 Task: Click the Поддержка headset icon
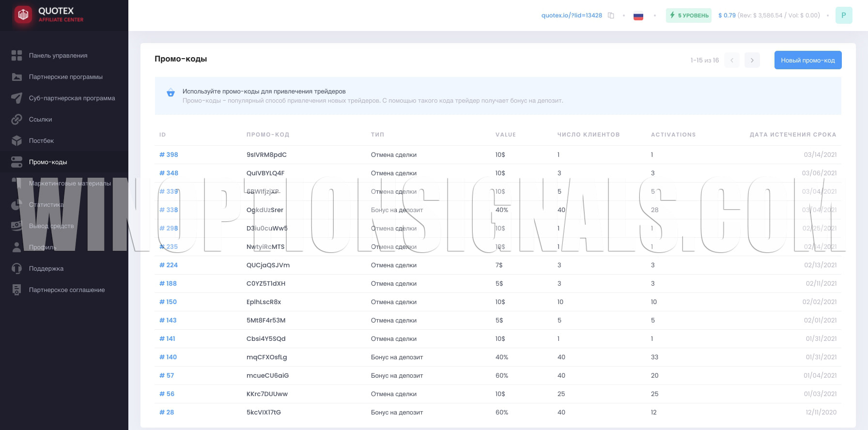point(17,269)
